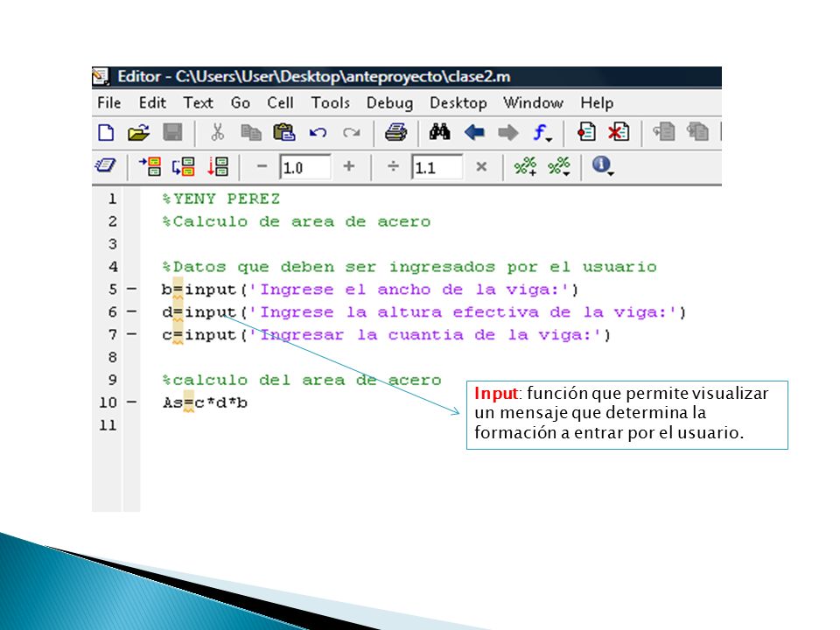Click the Insert cell divider %% plus icon

pos(525,166)
